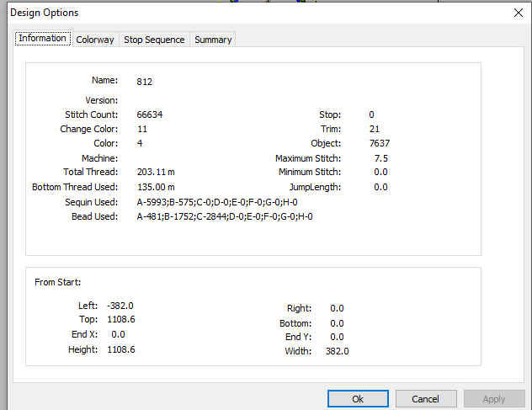Click the Version label
Screen dimensions: 532x410
[x=102, y=100]
